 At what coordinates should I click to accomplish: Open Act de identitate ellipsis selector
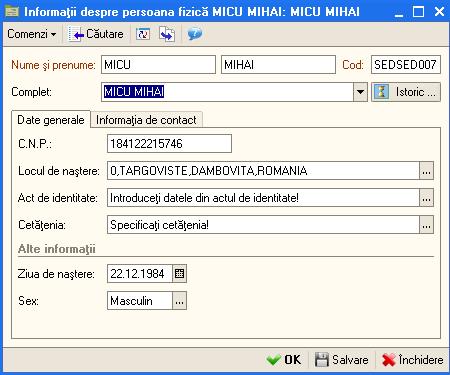[426, 198]
